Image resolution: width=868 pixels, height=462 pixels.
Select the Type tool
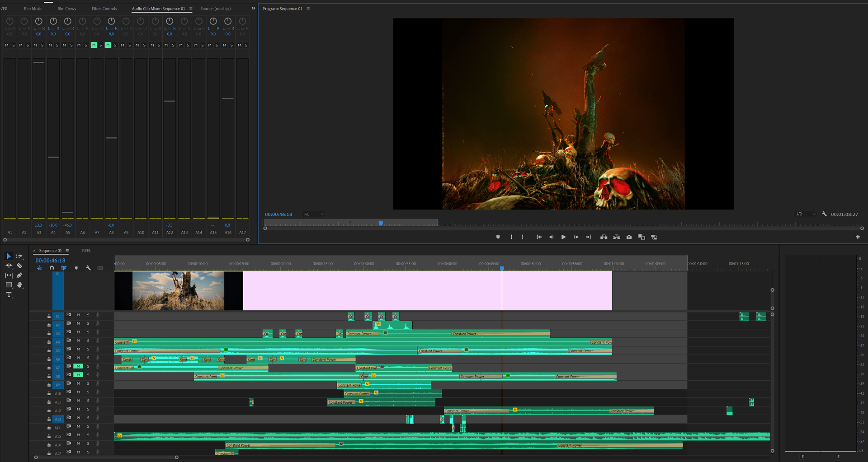click(9, 294)
